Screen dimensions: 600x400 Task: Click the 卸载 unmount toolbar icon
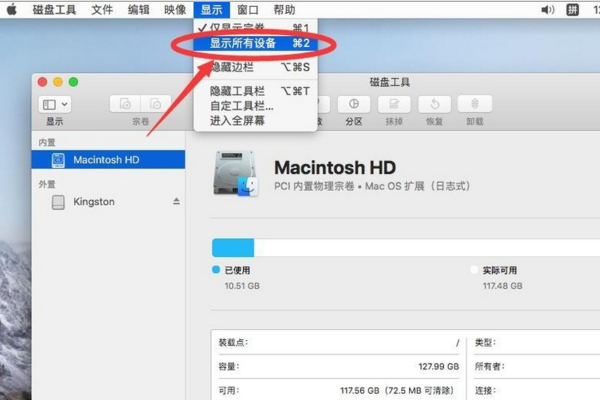coord(475,104)
